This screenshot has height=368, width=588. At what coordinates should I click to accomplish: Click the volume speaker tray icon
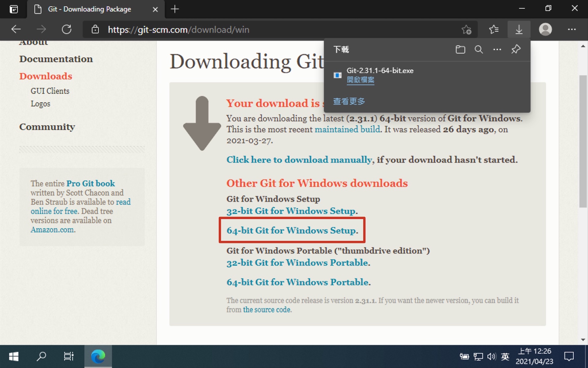[x=492, y=356]
